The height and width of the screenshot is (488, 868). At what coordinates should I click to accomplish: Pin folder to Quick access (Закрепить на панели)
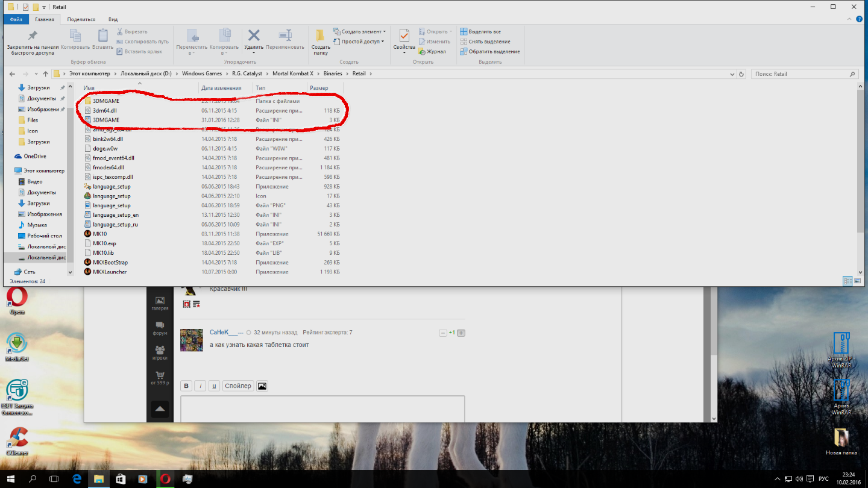[x=33, y=42]
